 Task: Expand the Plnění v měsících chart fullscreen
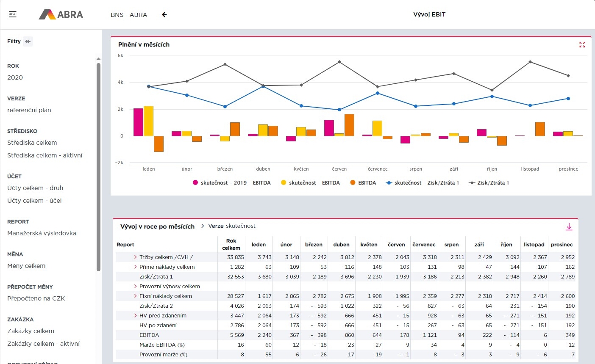coord(582,44)
